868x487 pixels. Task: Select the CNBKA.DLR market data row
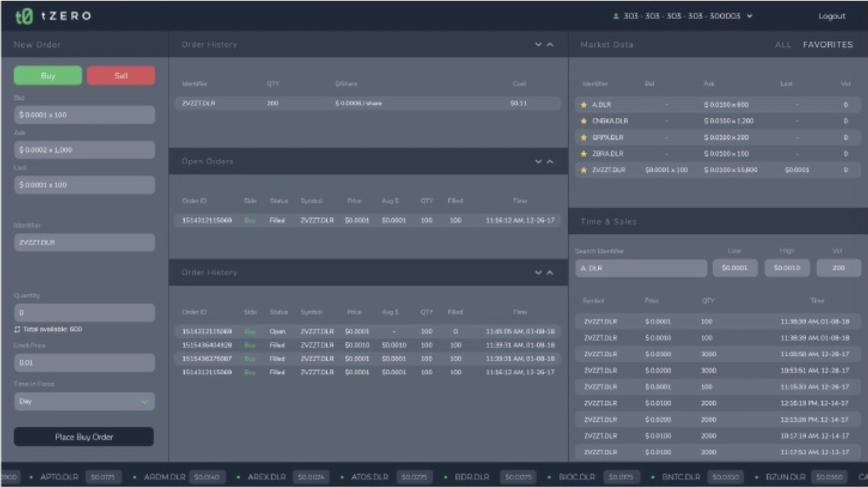(x=717, y=121)
